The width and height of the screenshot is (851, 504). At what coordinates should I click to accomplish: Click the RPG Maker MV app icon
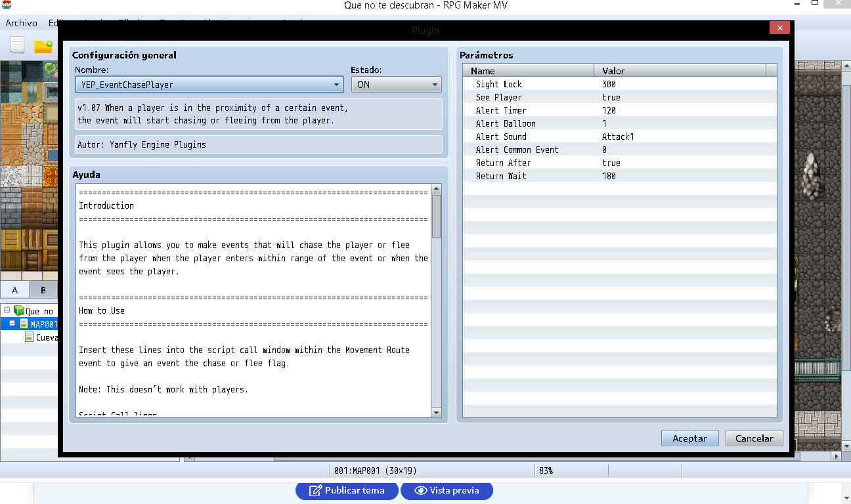point(7,4)
